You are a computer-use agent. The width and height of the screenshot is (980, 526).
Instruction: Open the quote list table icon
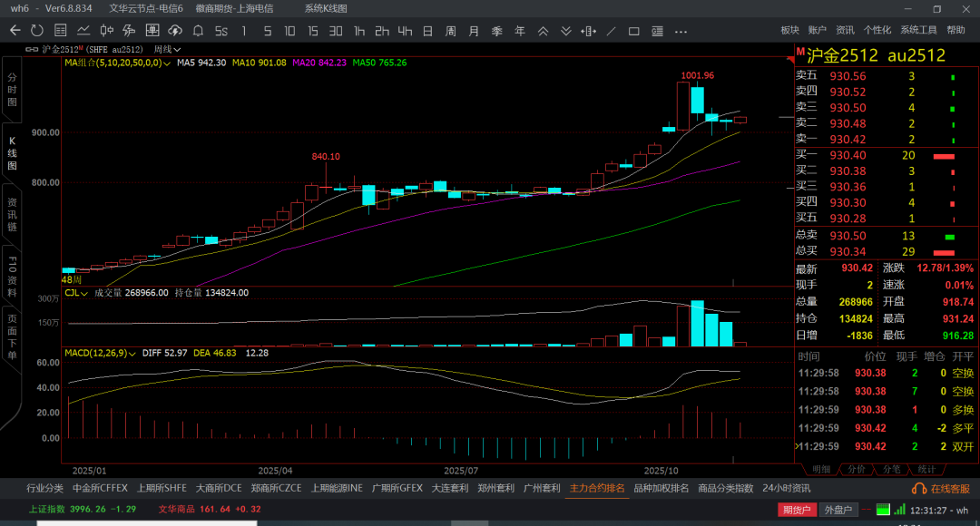tap(61, 31)
